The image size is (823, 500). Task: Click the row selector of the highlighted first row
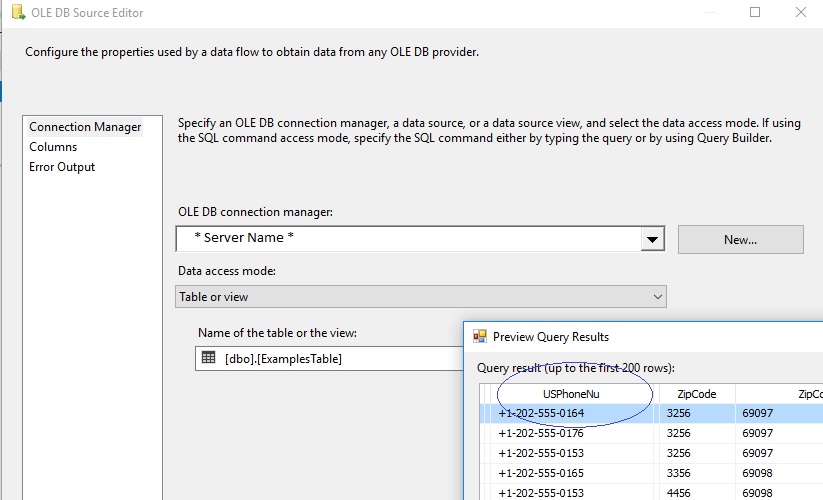(x=486, y=413)
